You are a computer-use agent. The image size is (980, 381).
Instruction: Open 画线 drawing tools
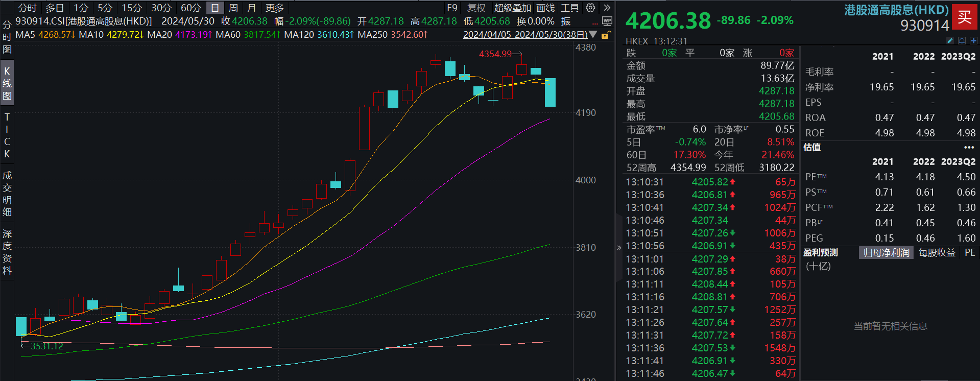tap(545, 8)
